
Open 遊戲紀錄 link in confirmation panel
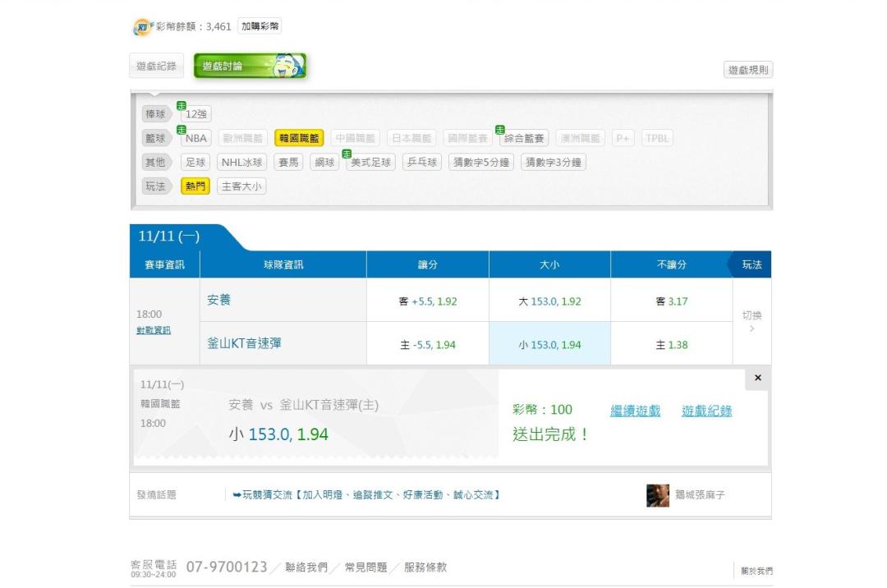pos(706,411)
